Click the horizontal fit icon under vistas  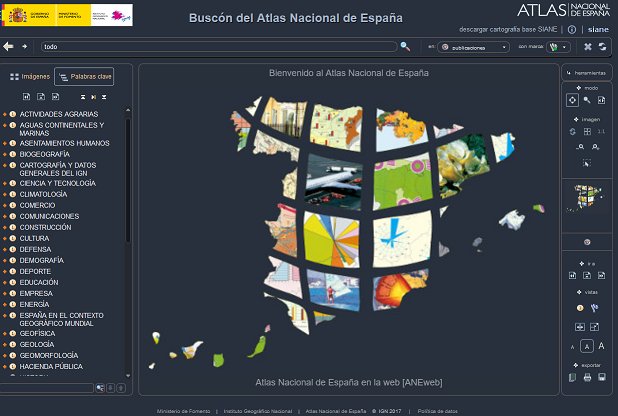[x=580, y=327]
